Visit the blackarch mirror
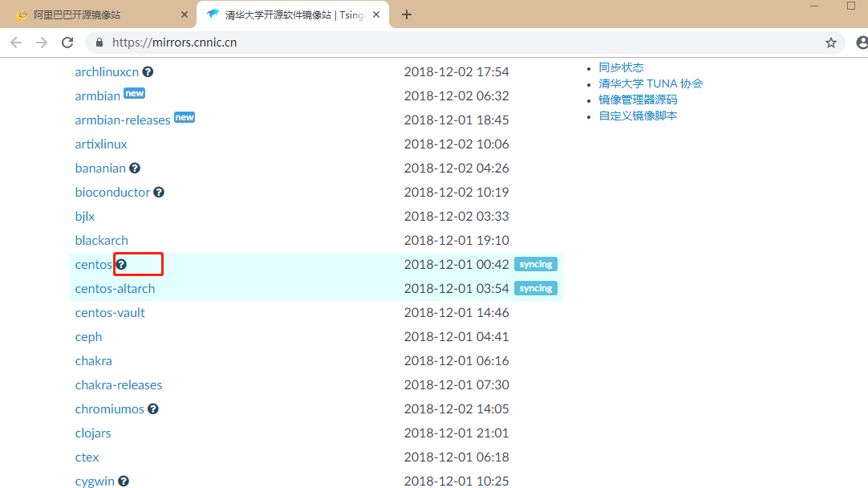This screenshot has height=488, width=868. (101, 241)
